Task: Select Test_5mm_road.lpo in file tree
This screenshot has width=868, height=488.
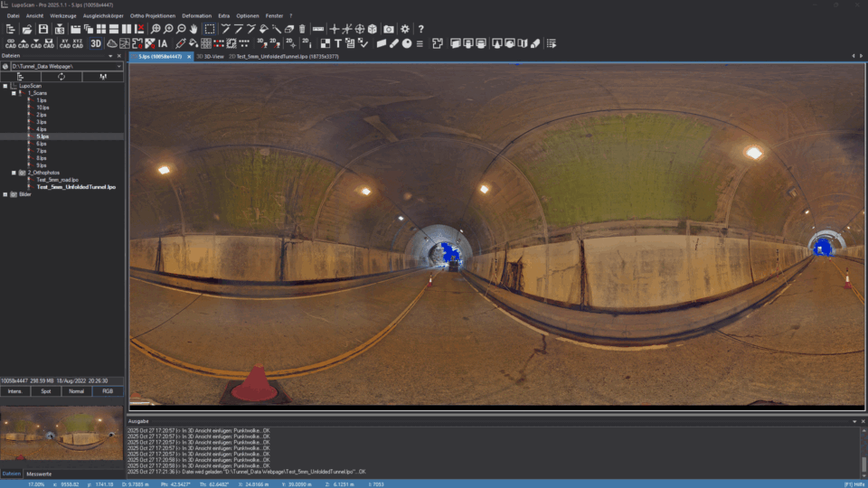Action: click(x=57, y=179)
